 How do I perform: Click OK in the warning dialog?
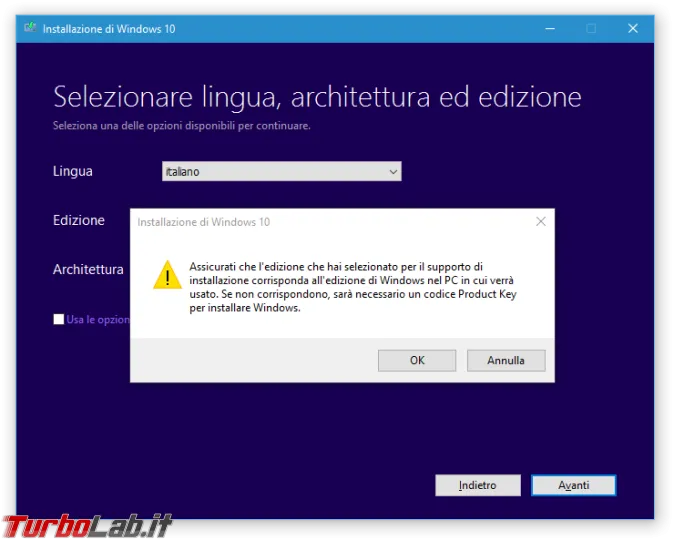[417, 360]
